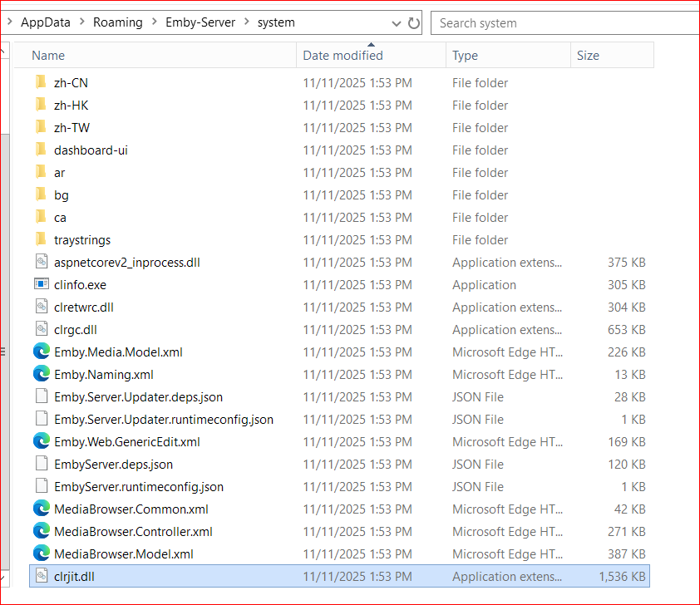The width and height of the screenshot is (700, 605).
Task: Click the Edge icon of Emby.Media.Model.xml
Action: click(42, 352)
